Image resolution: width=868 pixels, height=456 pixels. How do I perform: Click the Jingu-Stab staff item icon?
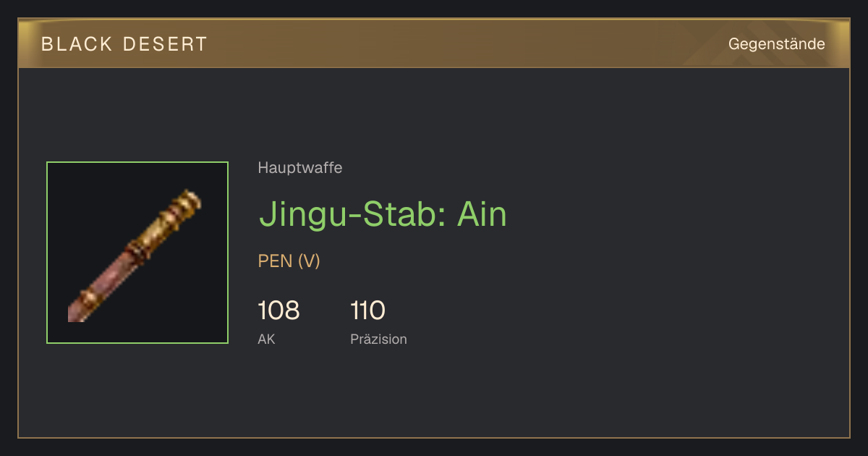click(135, 256)
